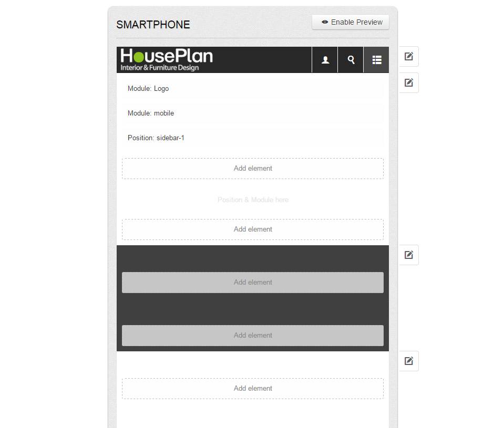Click Add element below sidebar-1 position

253,168
